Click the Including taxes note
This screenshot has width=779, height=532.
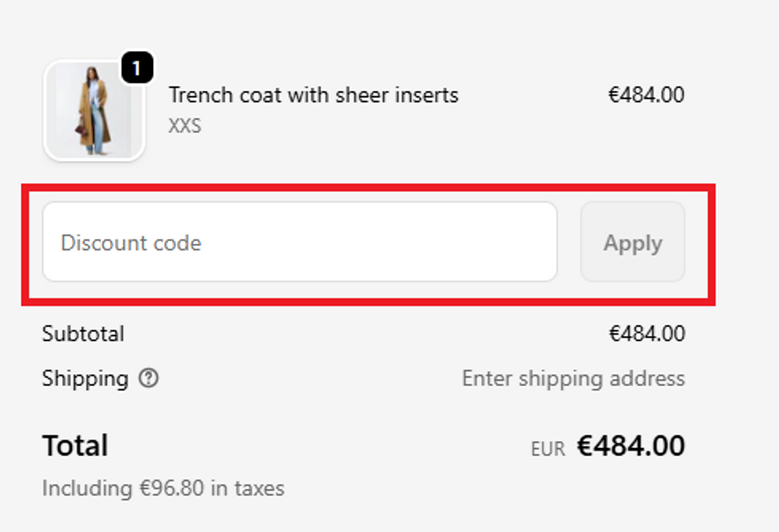click(x=163, y=488)
